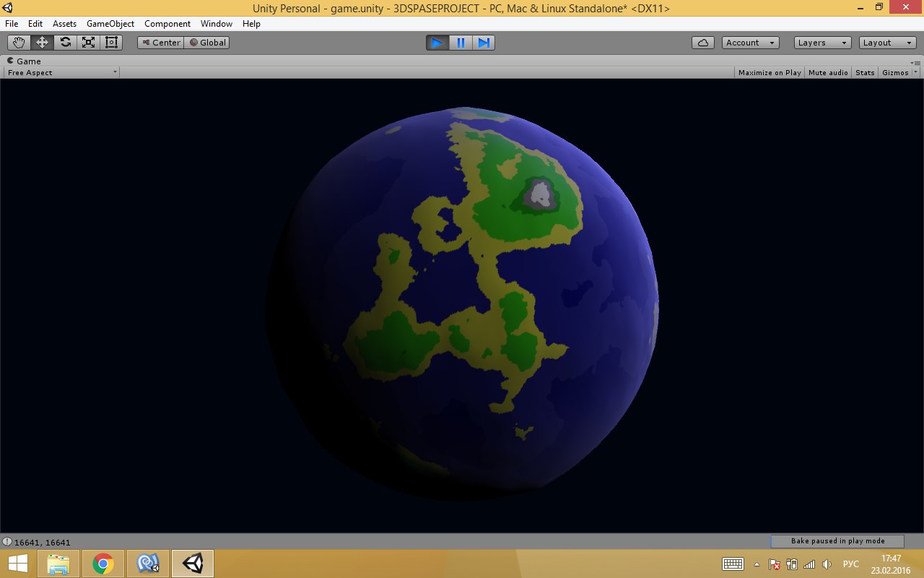Toggle pivot mode Center button

click(160, 43)
